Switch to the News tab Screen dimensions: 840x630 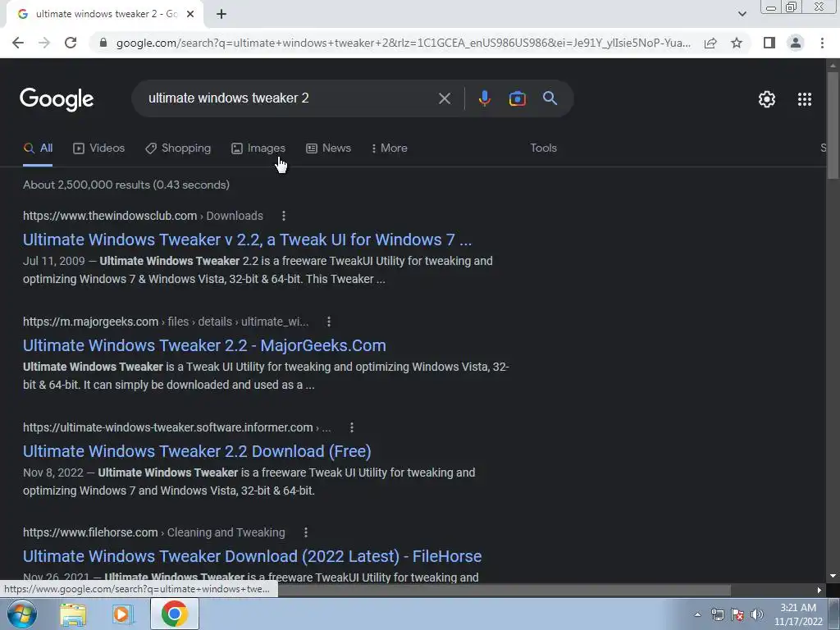click(x=328, y=148)
